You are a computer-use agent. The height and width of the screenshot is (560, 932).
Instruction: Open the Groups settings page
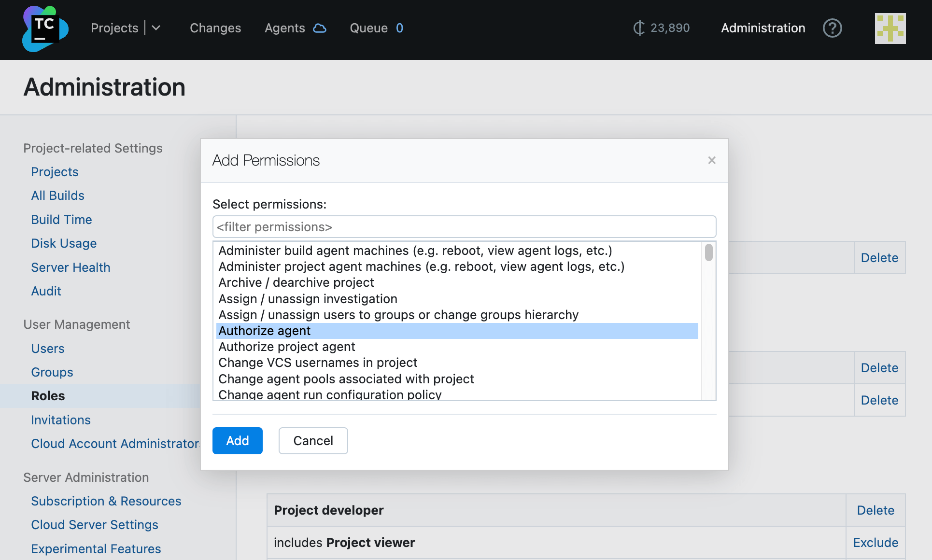(x=52, y=372)
